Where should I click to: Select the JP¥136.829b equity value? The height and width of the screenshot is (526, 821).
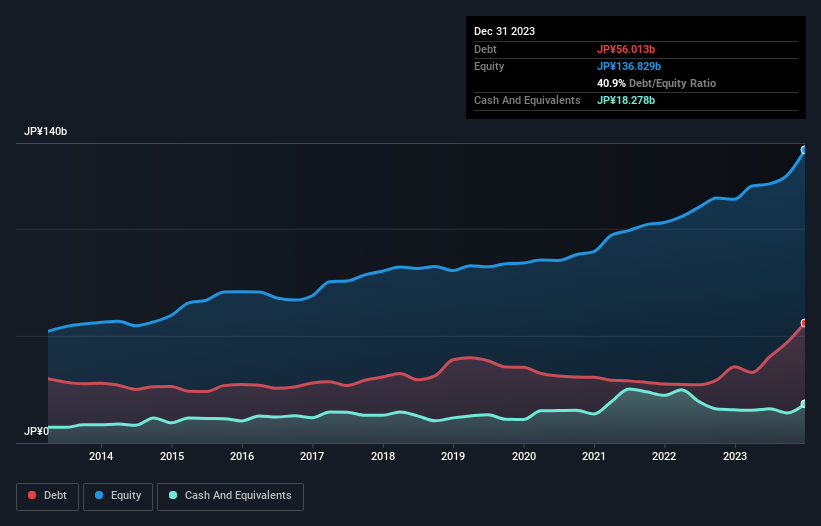coord(631,66)
